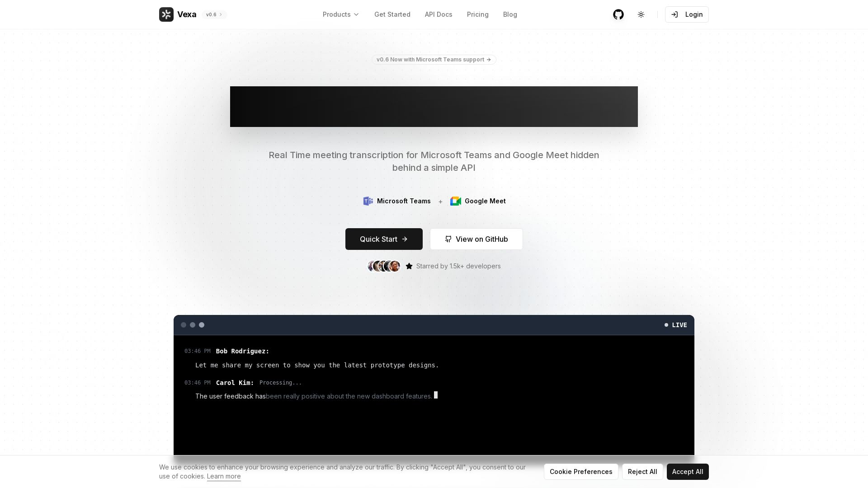The image size is (868, 488).
Task: Open the v0.6 Microsoft Teams support announcement
Action: (434, 60)
